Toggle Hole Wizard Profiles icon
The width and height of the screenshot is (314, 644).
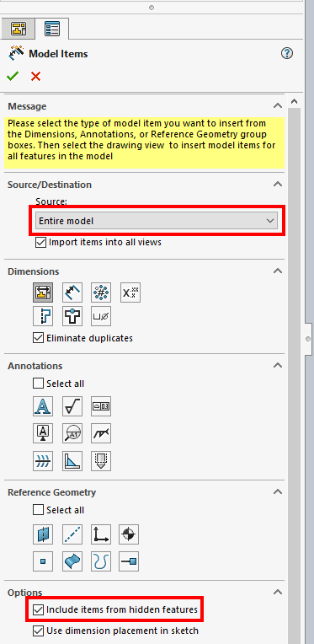(43, 316)
